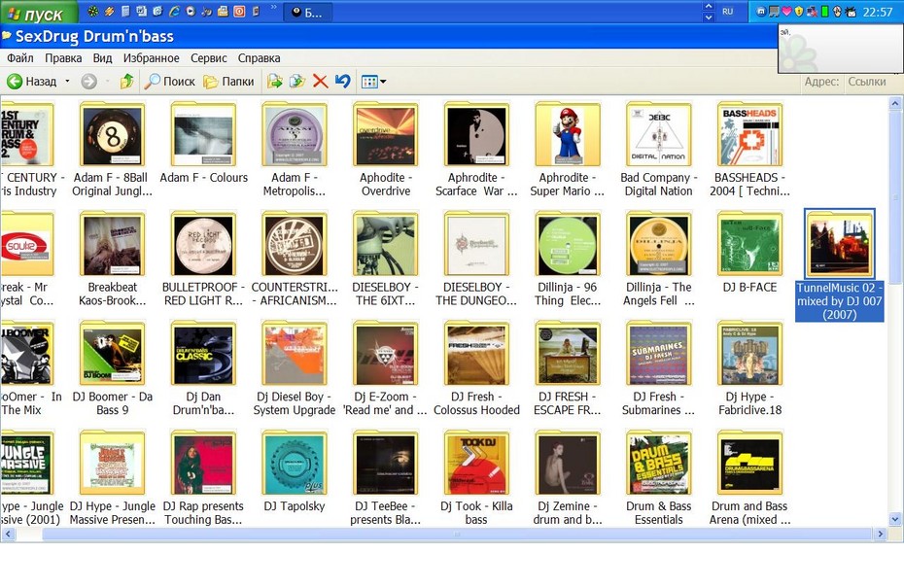This screenshot has height=588, width=904.
Task: Expand the Quick Launch overflow chevron
Action: (x=273, y=8)
